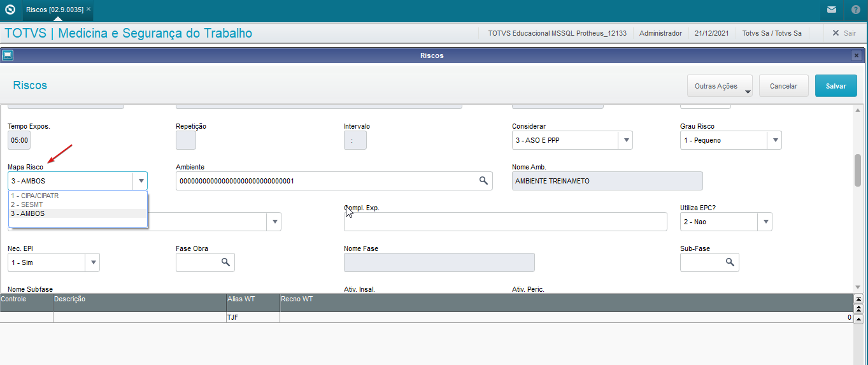Choose option 1 - CIPA/CIPATR
This screenshot has width=868, height=365.
click(x=78, y=196)
